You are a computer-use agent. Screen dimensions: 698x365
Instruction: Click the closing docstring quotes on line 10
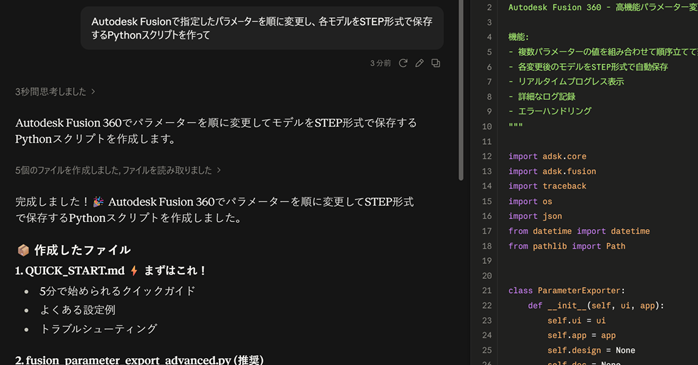[x=515, y=126]
